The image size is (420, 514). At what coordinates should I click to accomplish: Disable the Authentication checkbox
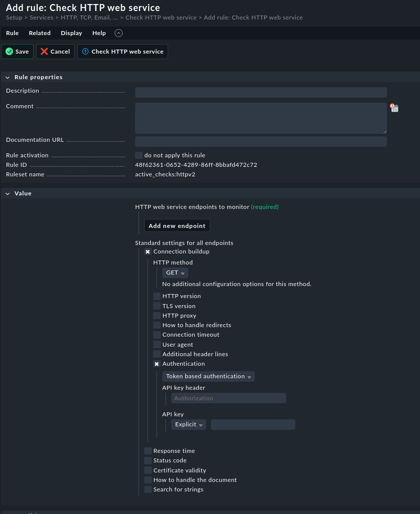click(x=157, y=364)
